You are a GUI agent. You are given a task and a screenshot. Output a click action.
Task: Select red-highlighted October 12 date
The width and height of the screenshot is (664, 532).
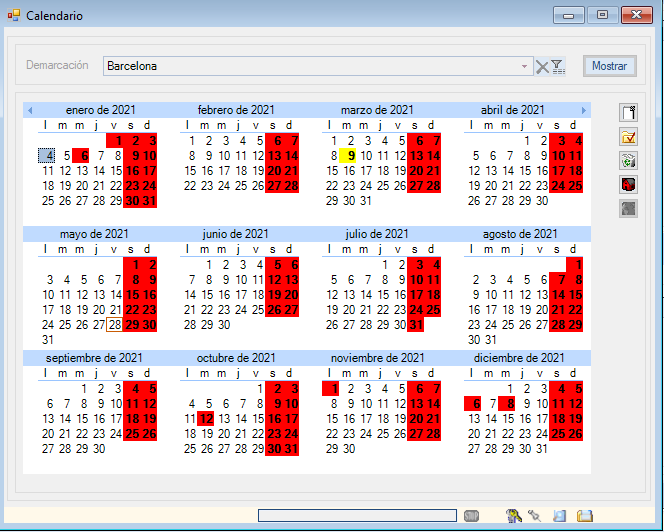coord(206,419)
